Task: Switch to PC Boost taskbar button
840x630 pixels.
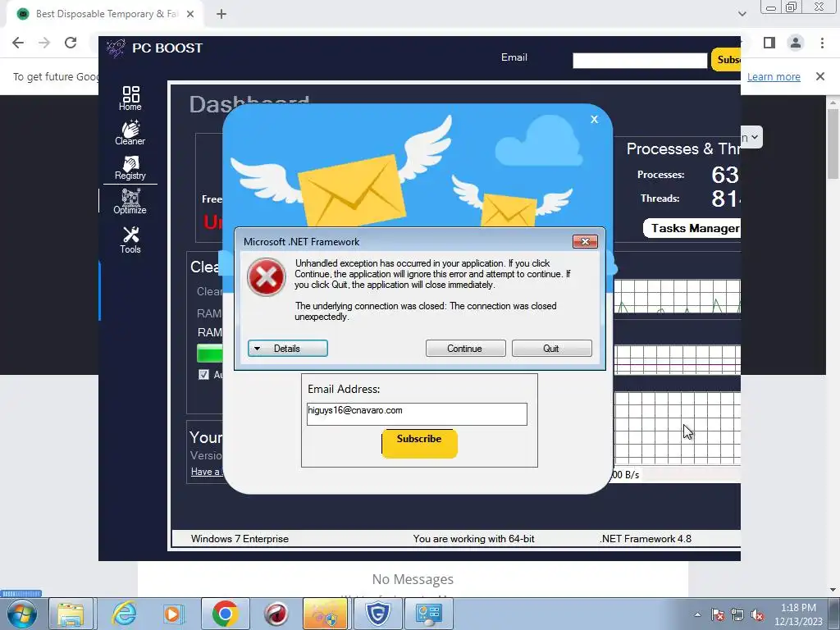Action: (325, 614)
